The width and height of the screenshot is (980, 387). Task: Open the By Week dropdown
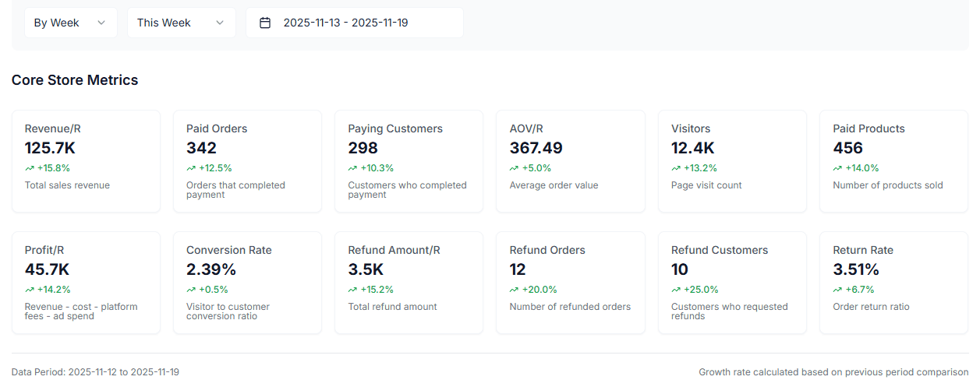tap(70, 23)
